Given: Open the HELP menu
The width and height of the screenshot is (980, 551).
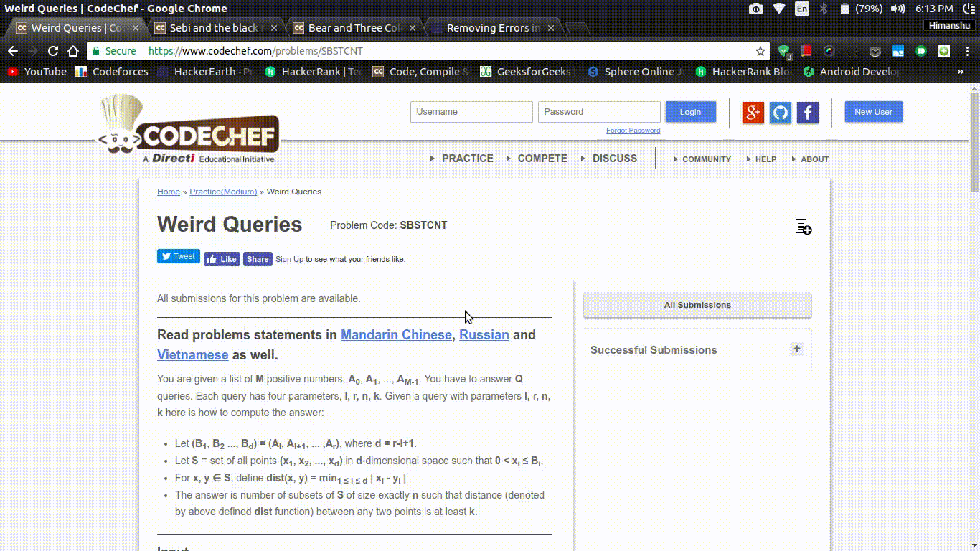Looking at the screenshot, I should [765, 159].
